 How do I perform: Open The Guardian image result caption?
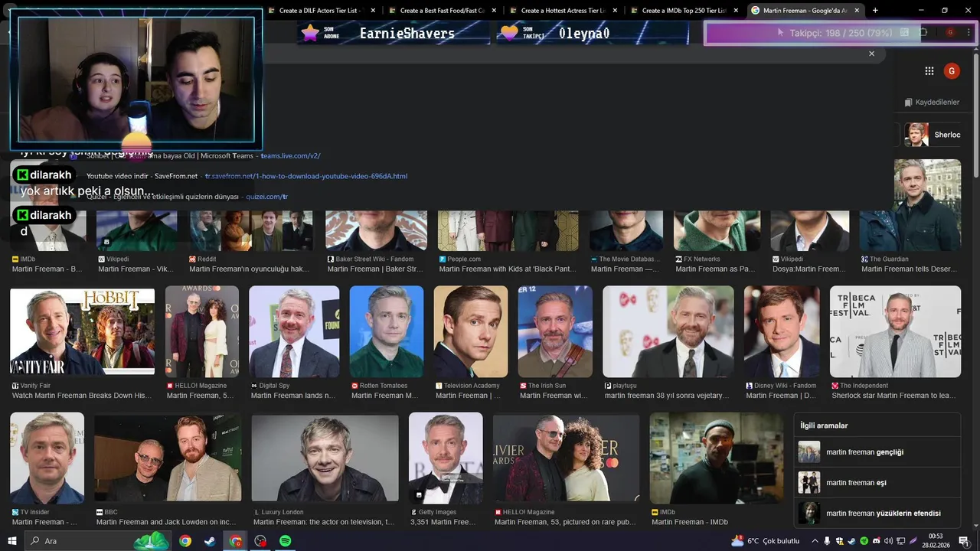tap(910, 269)
